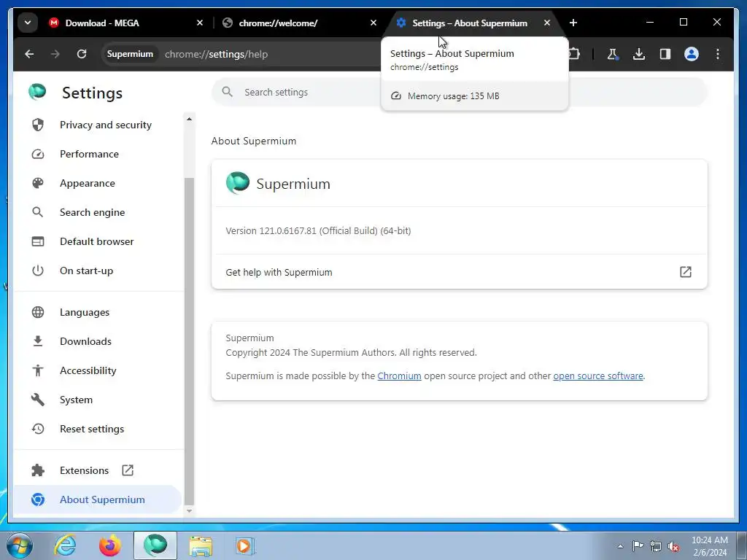Click the muted volume tray icon
Viewport: 747px width, 560px height.
(673, 546)
